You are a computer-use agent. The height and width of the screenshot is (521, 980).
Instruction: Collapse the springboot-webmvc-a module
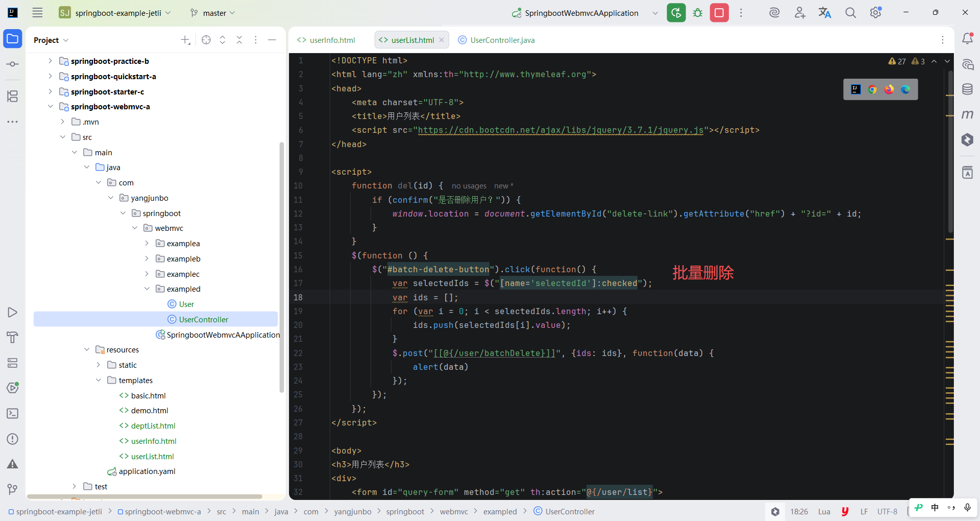pos(50,106)
